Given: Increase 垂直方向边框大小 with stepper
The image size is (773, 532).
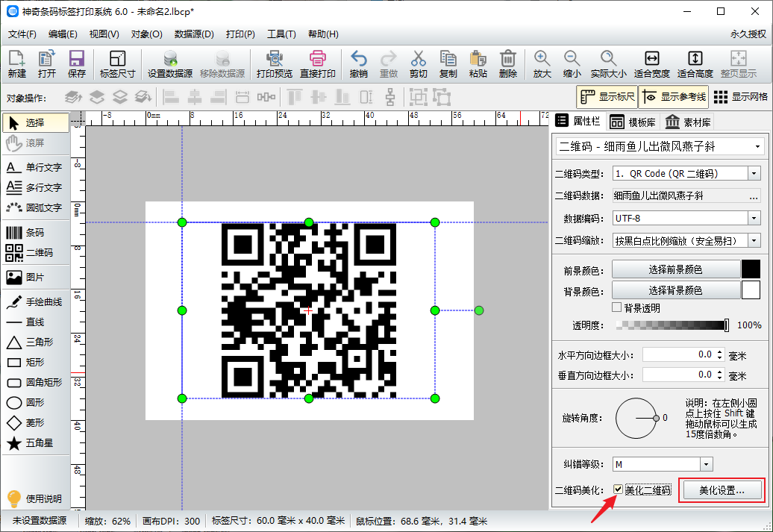Looking at the screenshot, I should coord(720,372).
